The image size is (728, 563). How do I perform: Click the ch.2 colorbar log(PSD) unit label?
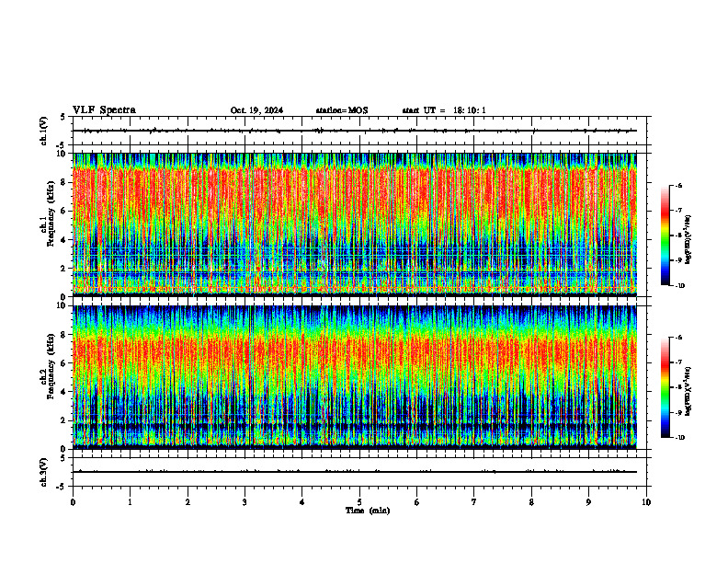click(x=688, y=391)
